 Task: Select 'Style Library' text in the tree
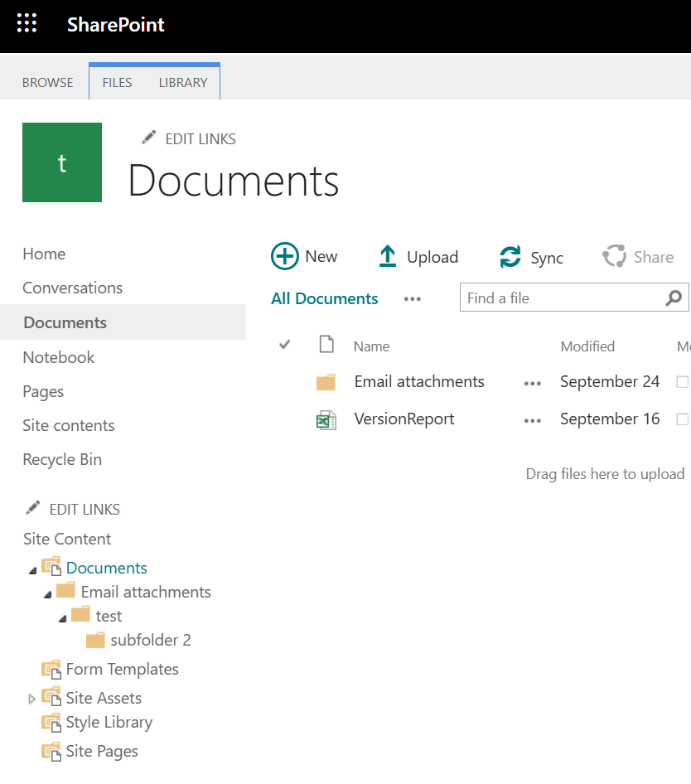[x=109, y=723]
